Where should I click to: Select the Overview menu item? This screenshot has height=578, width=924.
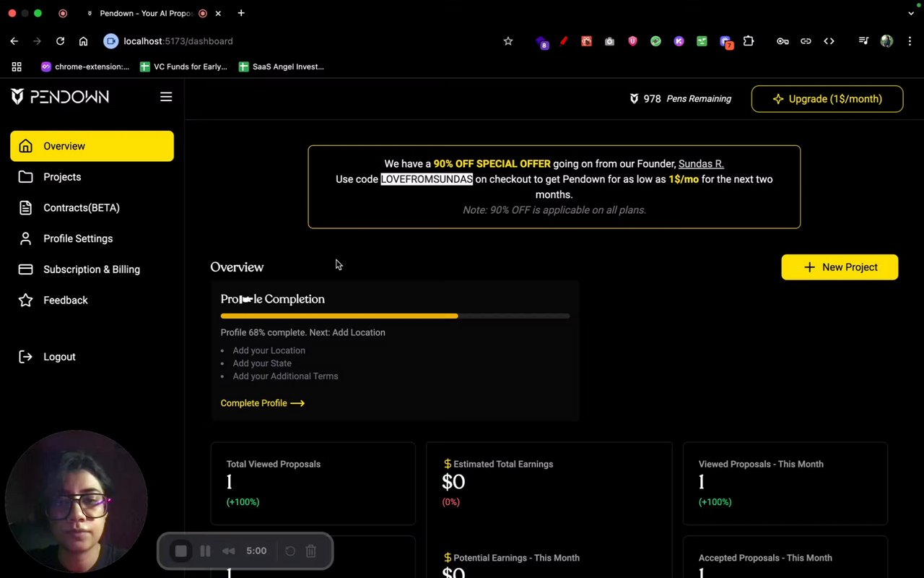pyautogui.click(x=92, y=146)
